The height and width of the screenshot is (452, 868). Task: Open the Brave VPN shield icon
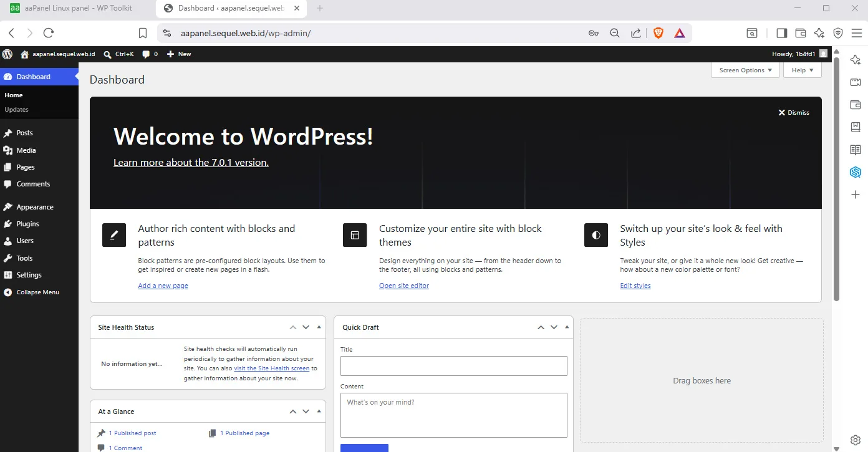[838, 33]
